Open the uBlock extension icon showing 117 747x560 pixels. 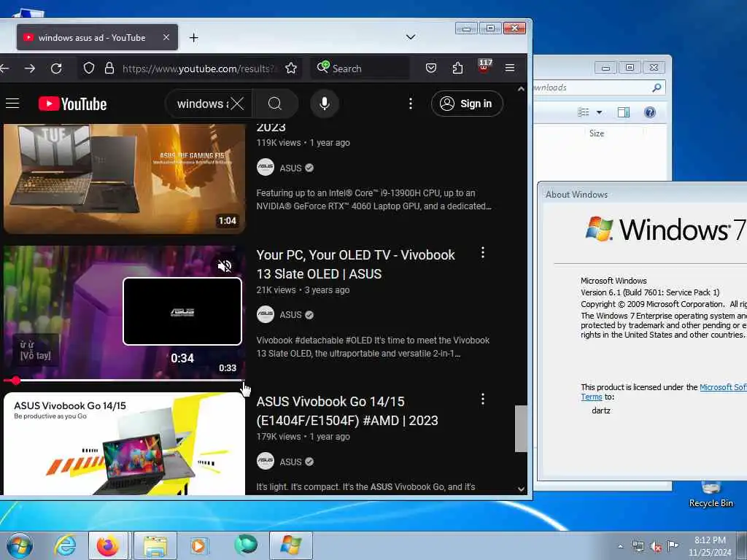point(484,66)
